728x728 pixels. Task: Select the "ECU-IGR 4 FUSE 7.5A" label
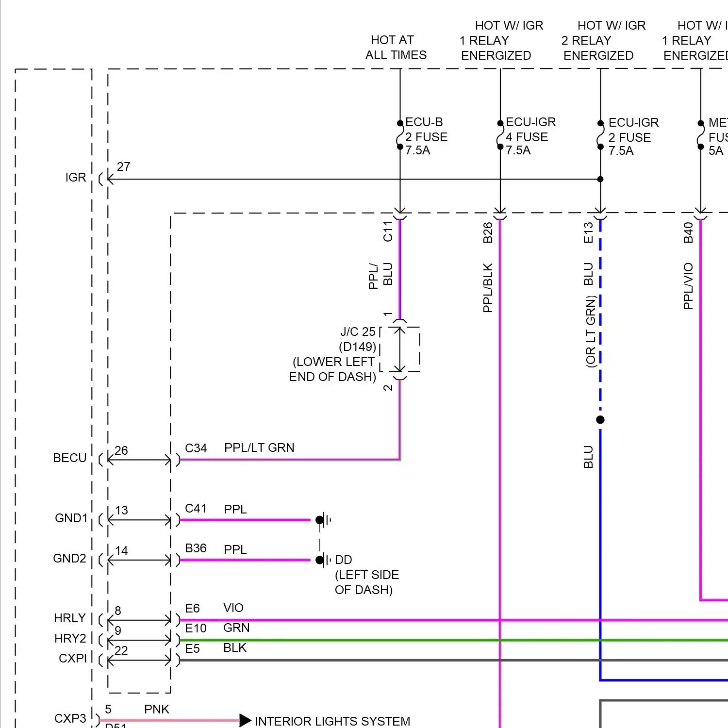(x=530, y=136)
